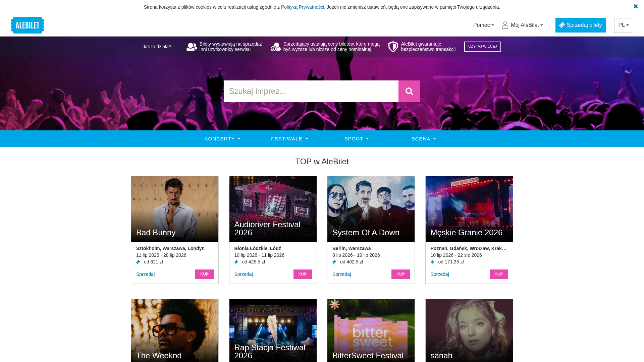Image resolution: width=644 pixels, height=362 pixels.
Task: Click KUP for Męskie Granie 2026
Action: click(x=499, y=274)
